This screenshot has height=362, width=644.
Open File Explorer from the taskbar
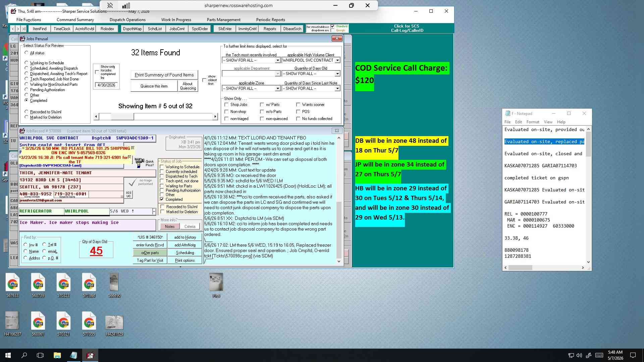point(57,355)
